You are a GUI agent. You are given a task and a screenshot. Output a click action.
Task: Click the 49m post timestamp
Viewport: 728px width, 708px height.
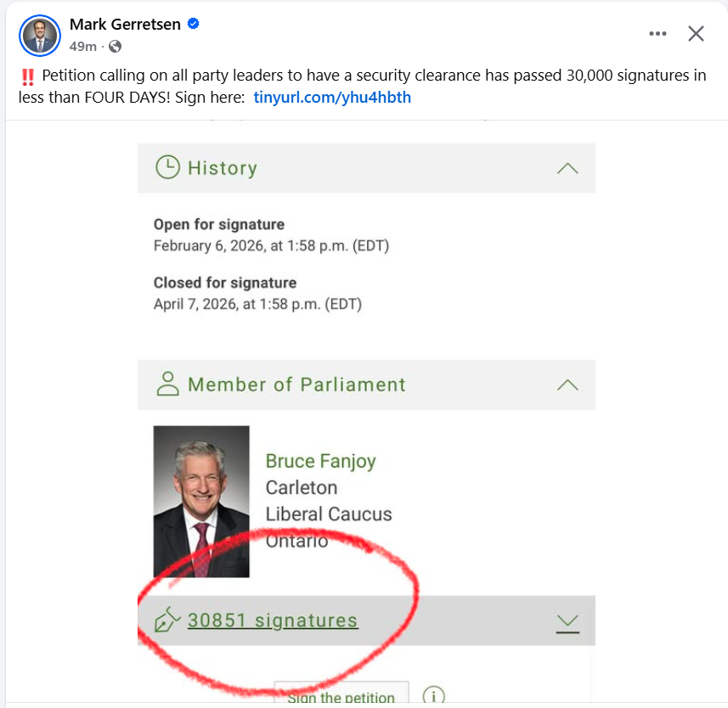(x=82, y=47)
